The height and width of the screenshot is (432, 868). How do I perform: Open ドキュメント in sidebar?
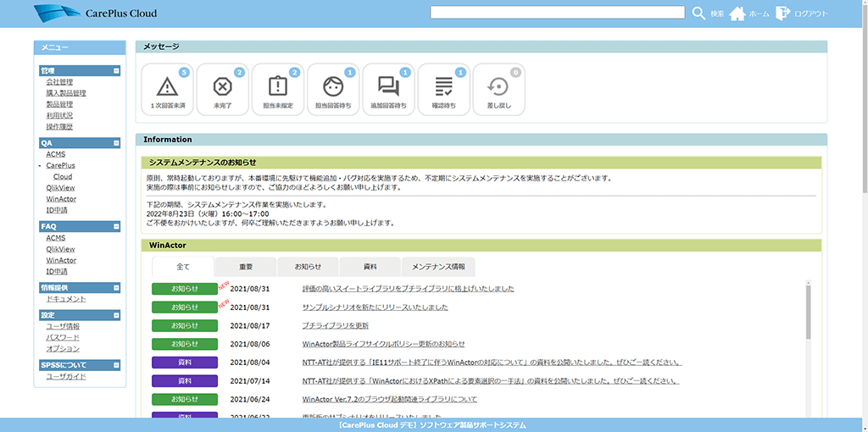pyautogui.click(x=66, y=299)
